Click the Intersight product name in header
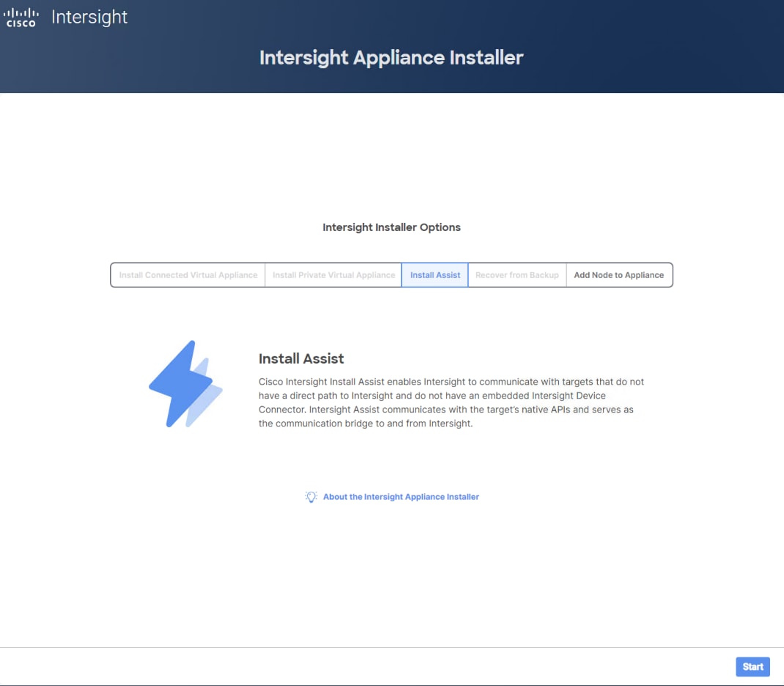Image resolution: width=784 pixels, height=686 pixels. coord(89,17)
